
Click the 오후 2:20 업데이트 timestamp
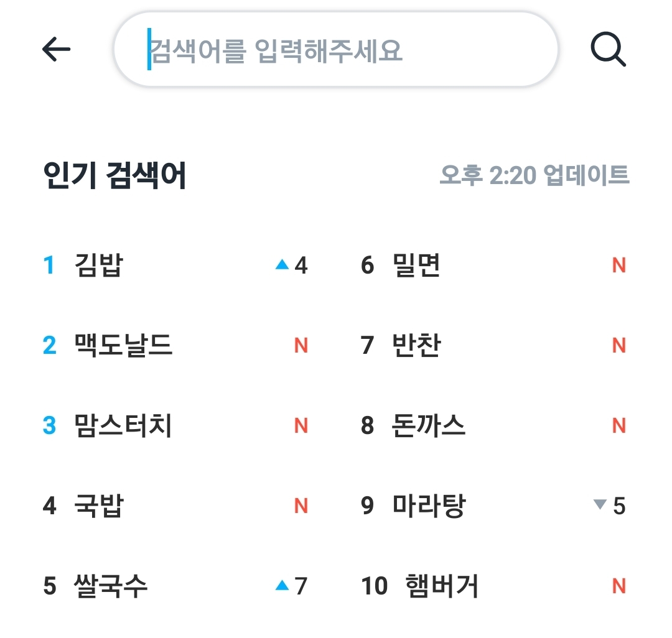tap(534, 175)
